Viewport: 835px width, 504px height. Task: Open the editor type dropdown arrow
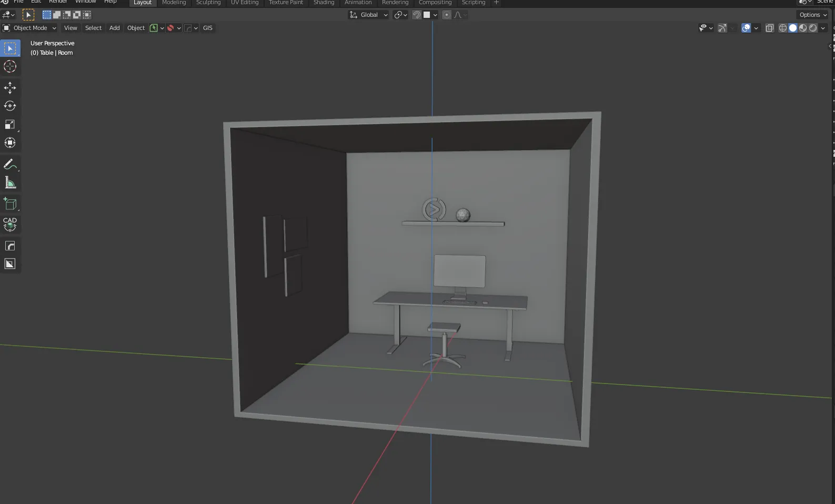[x=13, y=15]
